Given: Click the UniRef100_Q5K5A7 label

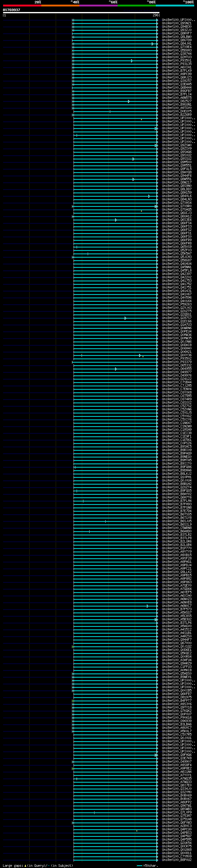Looking at the screenshot, I should [x=177, y=253].
